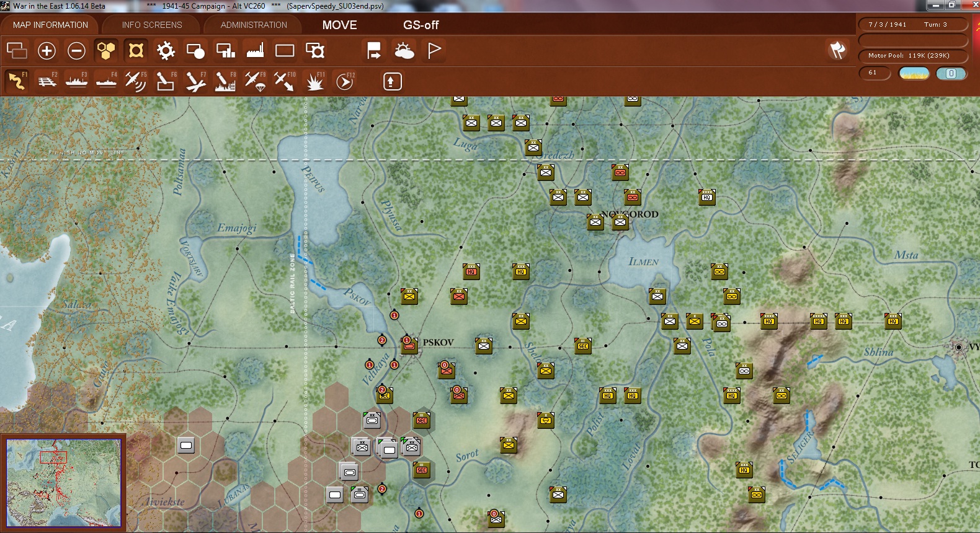
Task: Click the F12 end turn arrow icon
Action: (x=345, y=81)
